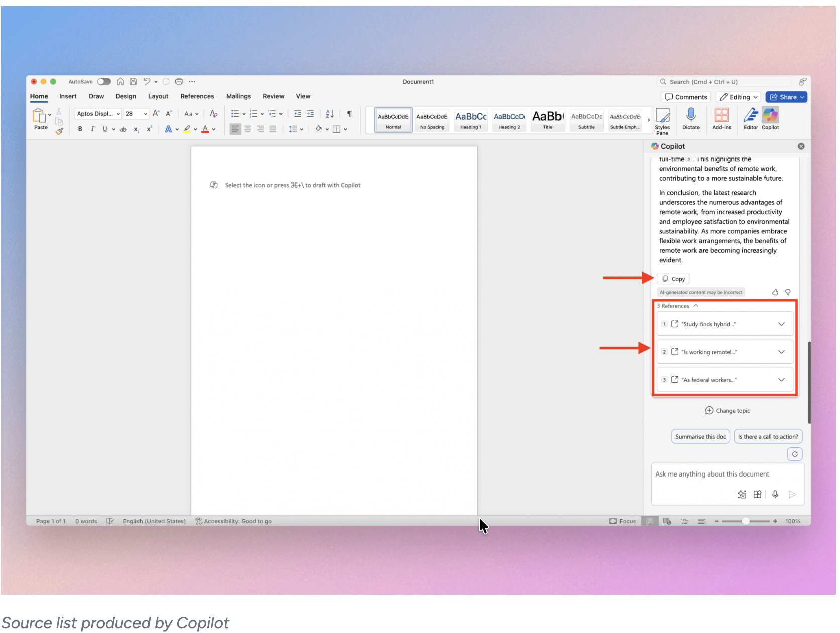
Task: Click the Sort icon in the ribbon
Action: [329, 114]
